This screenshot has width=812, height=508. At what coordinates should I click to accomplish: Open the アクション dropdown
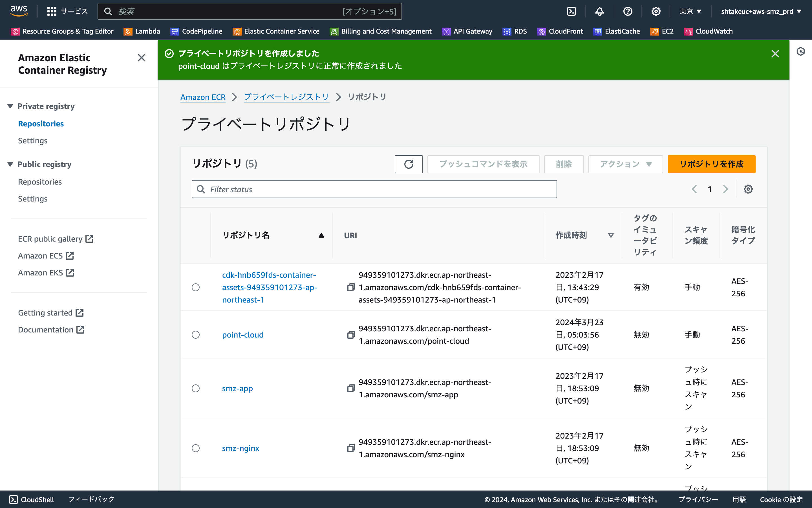(625, 164)
